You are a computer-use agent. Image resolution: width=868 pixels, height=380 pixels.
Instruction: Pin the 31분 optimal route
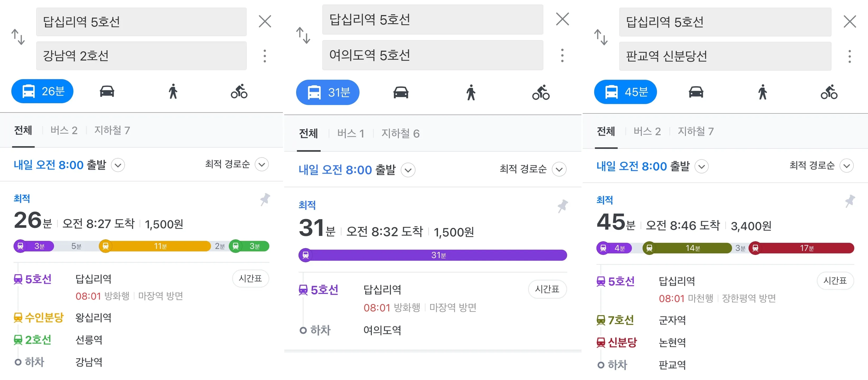pos(562,206)
